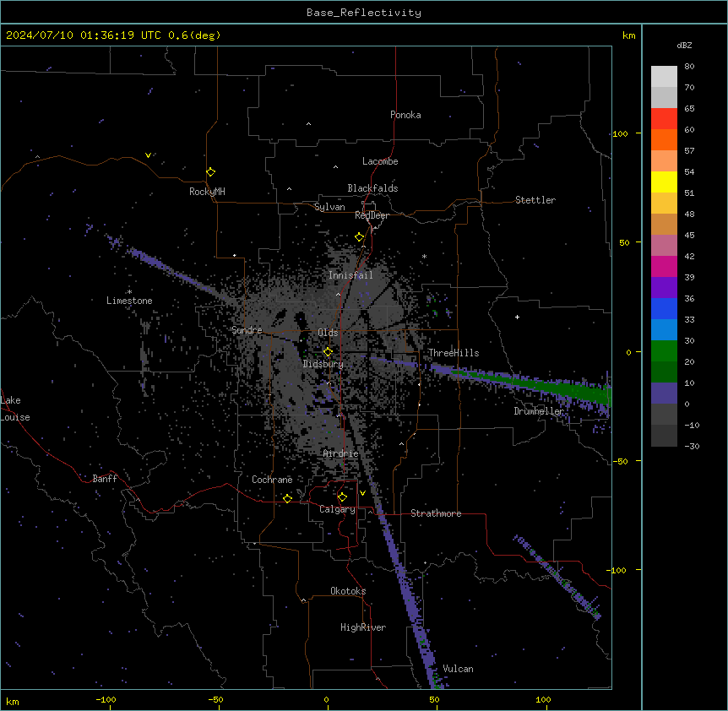Click the Okotoks town label
This screenshot has width=728, height=711.
tap(348, 591)
